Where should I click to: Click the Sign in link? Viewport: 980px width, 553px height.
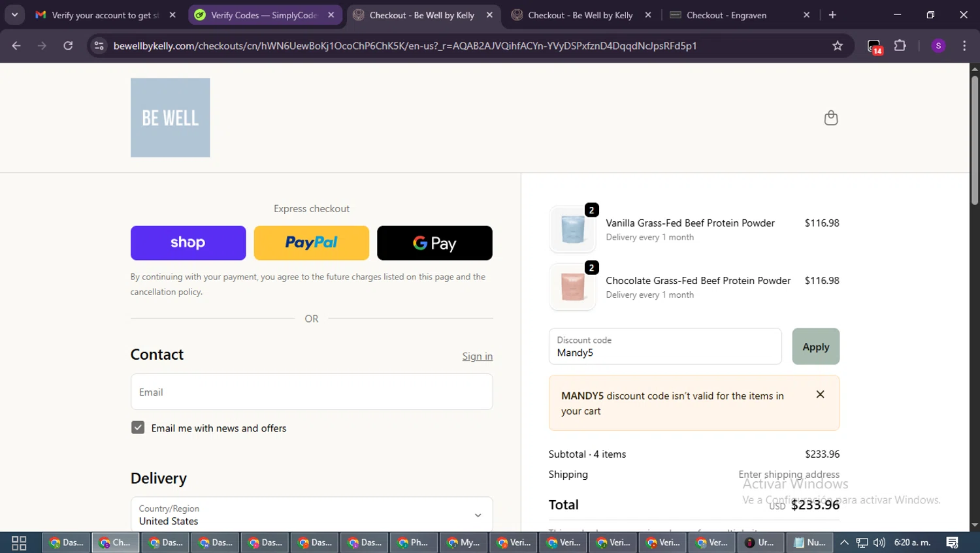point(477,356)
